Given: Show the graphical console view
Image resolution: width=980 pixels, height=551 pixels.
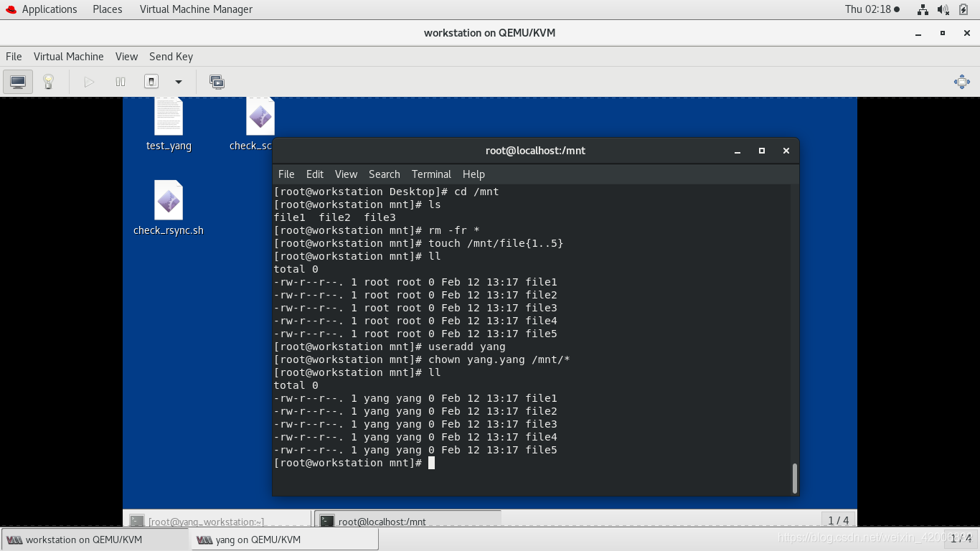Looking at the screenshot, I should 18,82.
